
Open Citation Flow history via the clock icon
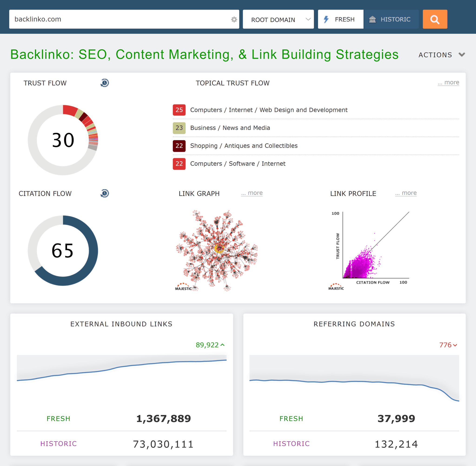tap(104, 193)
